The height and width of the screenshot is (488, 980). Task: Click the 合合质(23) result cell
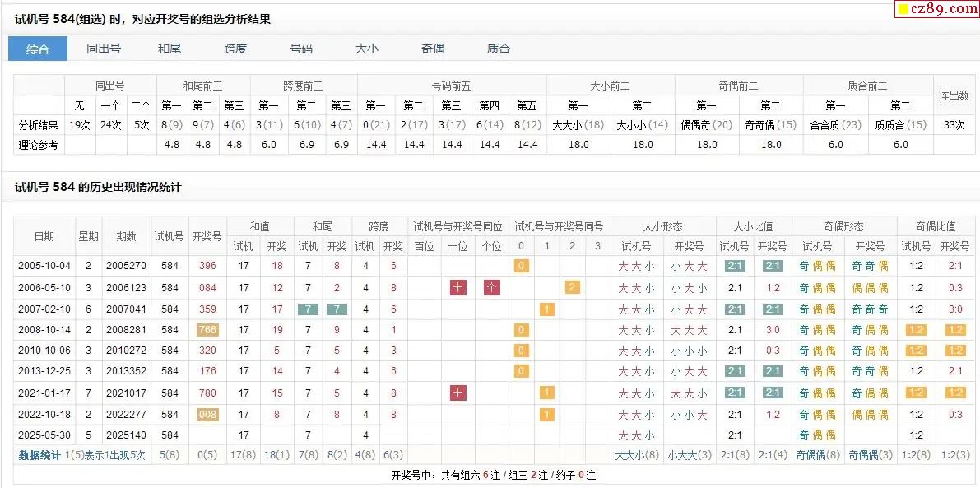pyautogui.click(x=836, y=125)
